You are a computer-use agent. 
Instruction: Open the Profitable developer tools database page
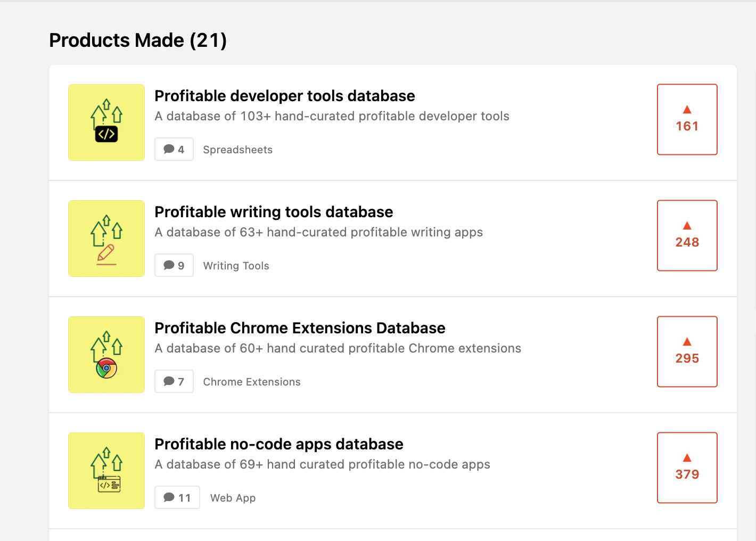[285, 96]
